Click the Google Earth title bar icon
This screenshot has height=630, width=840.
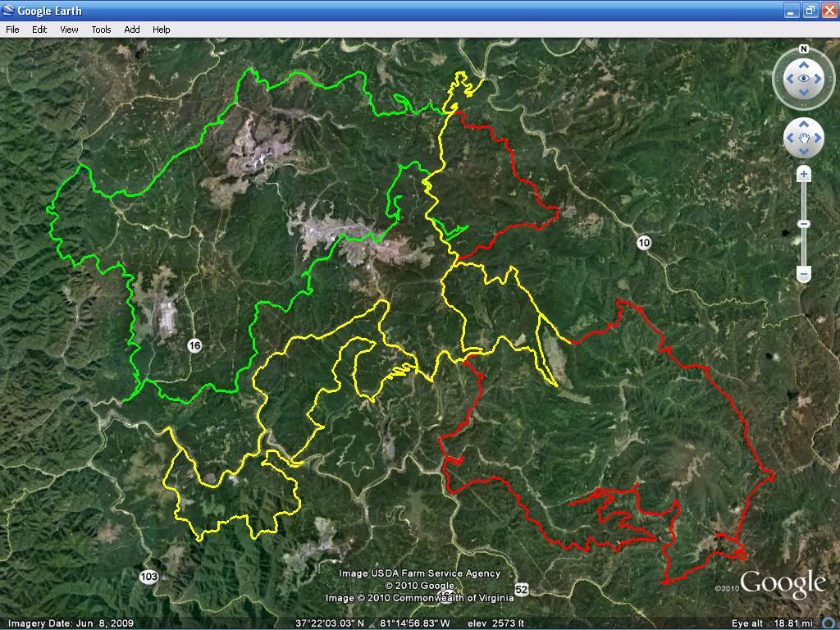point(8,10)
